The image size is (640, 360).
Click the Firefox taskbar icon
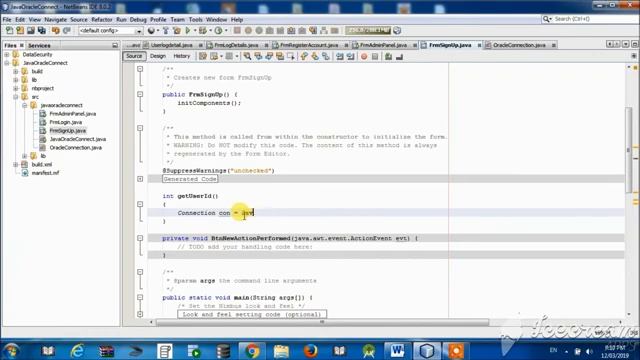coord(311,351)
